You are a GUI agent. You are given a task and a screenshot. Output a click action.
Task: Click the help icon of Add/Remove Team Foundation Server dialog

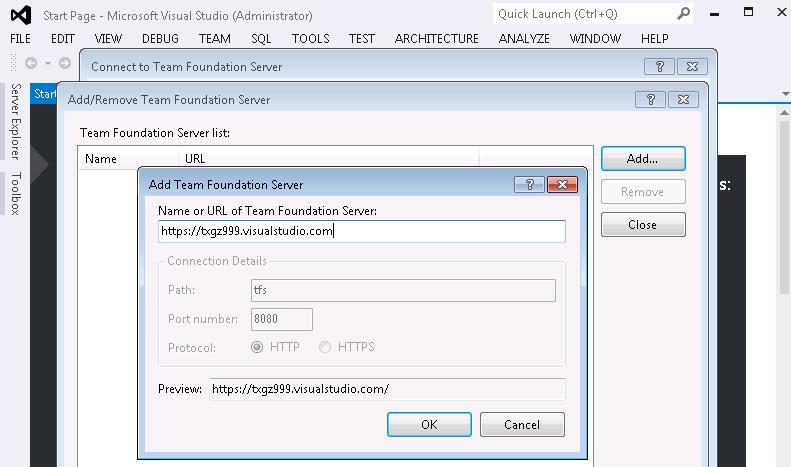pyautogui.click(x=651, y=99)
